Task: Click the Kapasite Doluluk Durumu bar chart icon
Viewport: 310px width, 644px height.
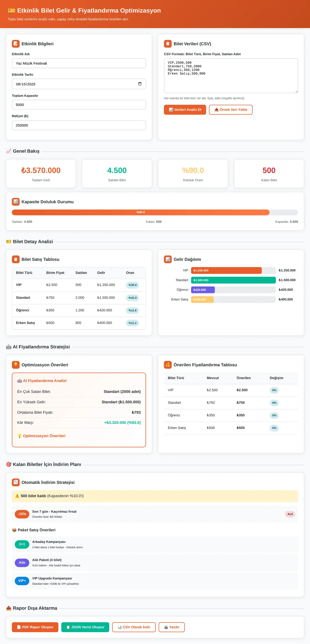Action: (16, 202)
